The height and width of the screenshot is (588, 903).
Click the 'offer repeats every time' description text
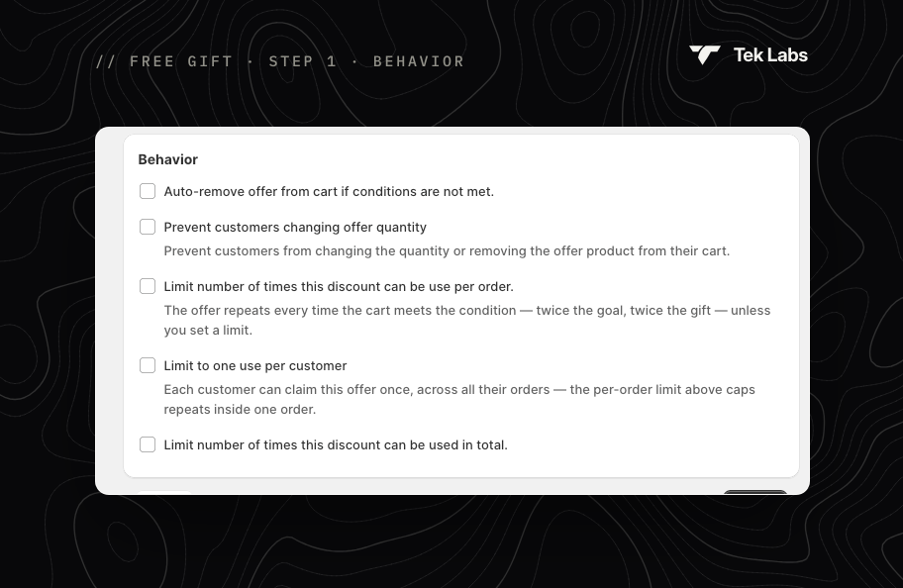467,320
